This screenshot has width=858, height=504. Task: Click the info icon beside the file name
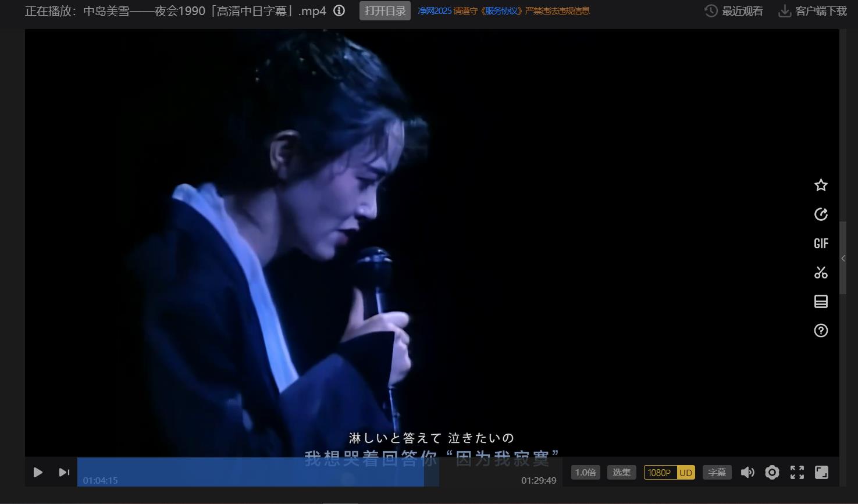point(339,10)
